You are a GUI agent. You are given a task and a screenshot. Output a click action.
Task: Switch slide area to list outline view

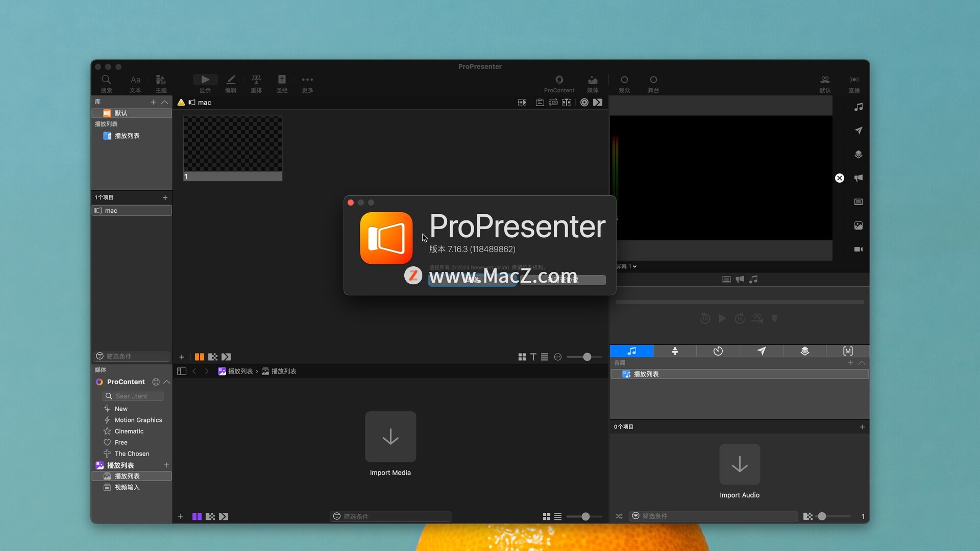click(545, 357)
